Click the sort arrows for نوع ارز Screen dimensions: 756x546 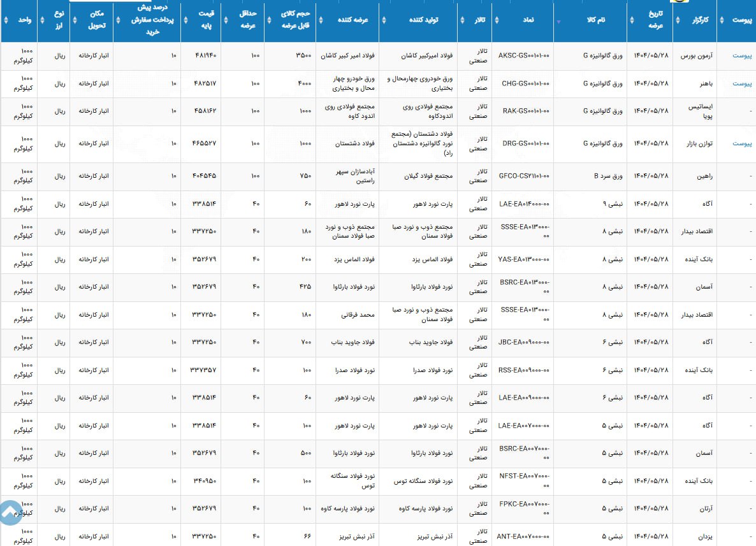click(x=43, y=20)
